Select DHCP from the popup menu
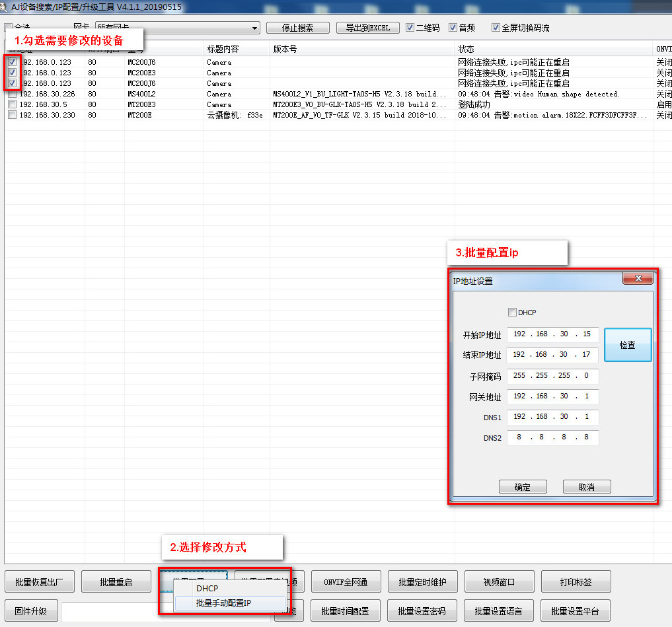This screenshot has height=627, width=672. click(207, 588)
